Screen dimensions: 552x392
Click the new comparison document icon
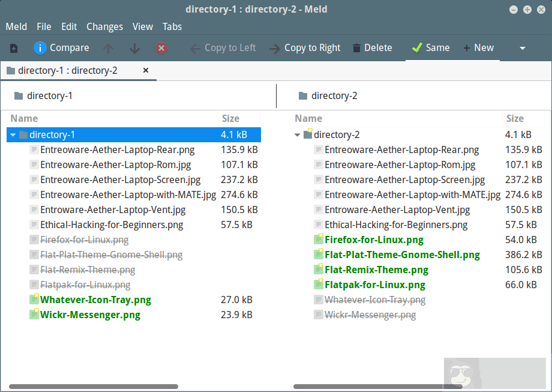[x=14, y=48]
